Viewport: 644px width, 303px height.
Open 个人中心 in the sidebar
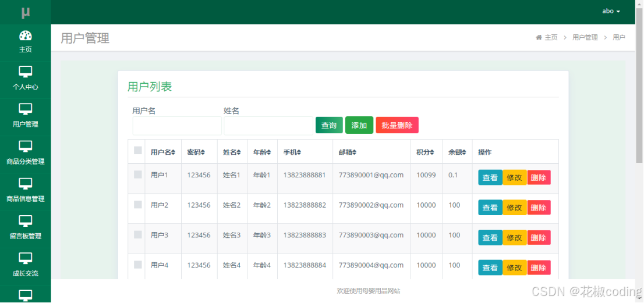coord(26,80)
